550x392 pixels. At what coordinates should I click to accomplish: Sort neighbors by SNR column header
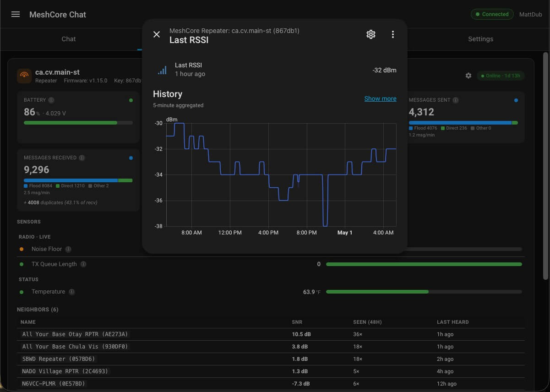click(297, 322)
